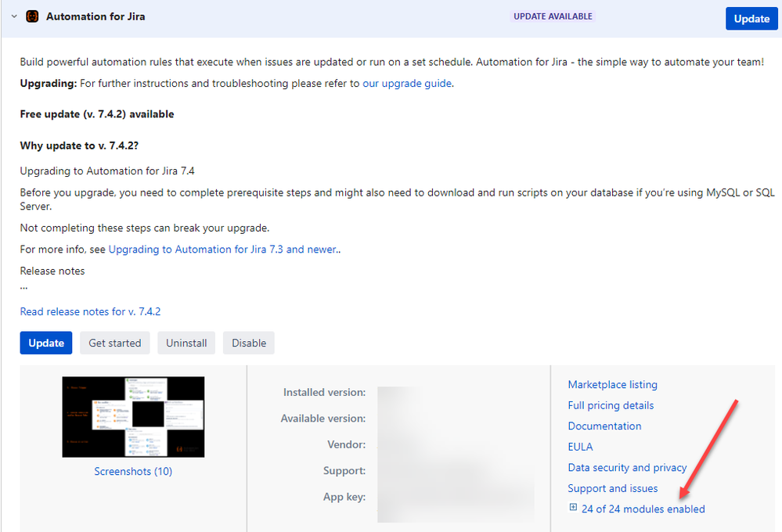Open Read release notes for v. 7.4.2

click(x=90, y=311)
